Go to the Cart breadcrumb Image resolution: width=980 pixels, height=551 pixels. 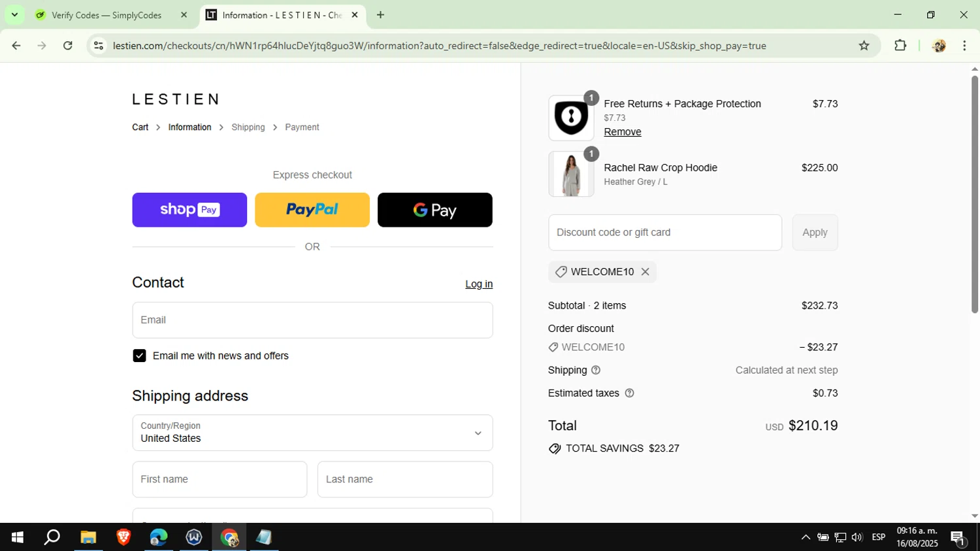(140, 127)
